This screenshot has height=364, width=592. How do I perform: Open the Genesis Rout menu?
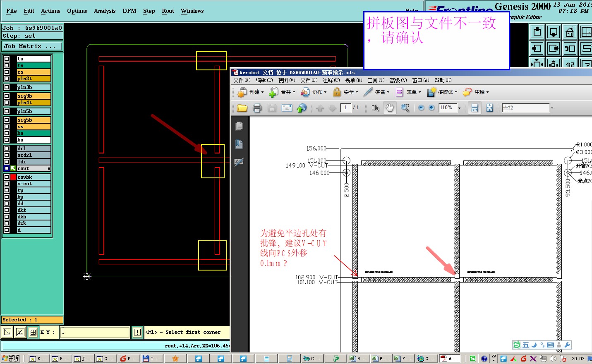(x=168, y=11)
